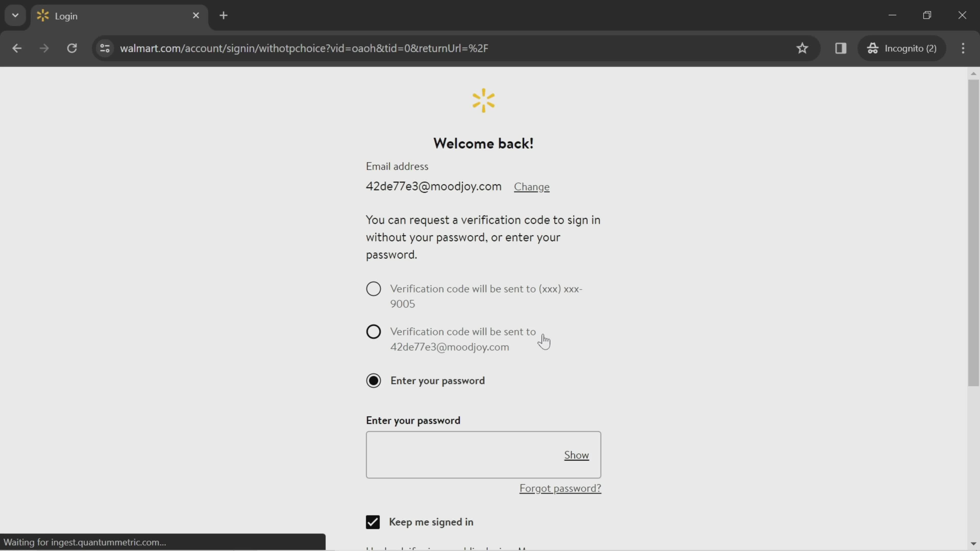The image size is (980, 551).
Task: Open the tab search dropdown arrow
Action: tap(15, 16)
